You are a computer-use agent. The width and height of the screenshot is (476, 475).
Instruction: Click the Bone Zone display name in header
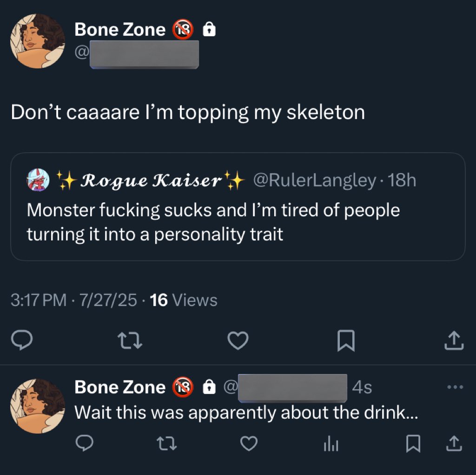(x=120, y=30)
